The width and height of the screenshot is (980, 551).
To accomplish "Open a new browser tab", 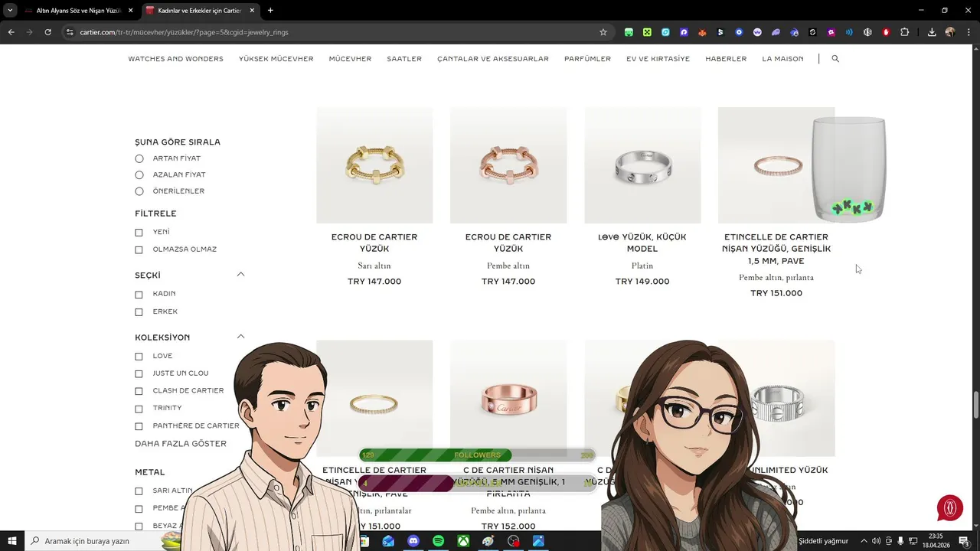I will (x=270, y=11).
